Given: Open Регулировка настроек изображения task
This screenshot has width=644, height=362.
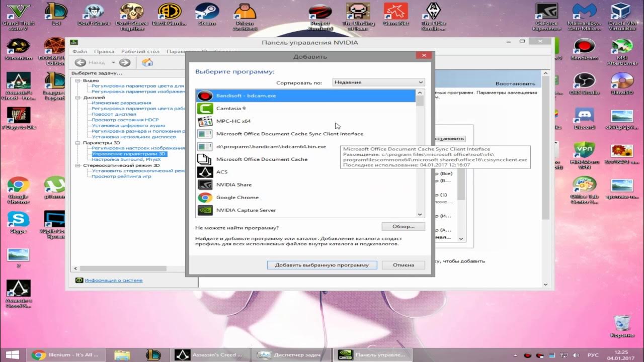Looking at the screenshot, I should click(x=138, y=148).
